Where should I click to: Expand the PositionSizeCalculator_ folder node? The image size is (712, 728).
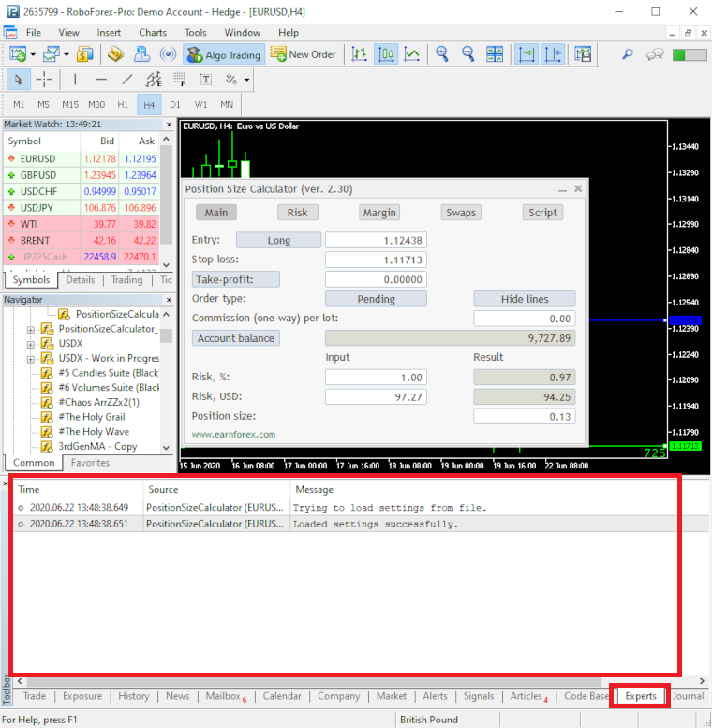(31, 330)
